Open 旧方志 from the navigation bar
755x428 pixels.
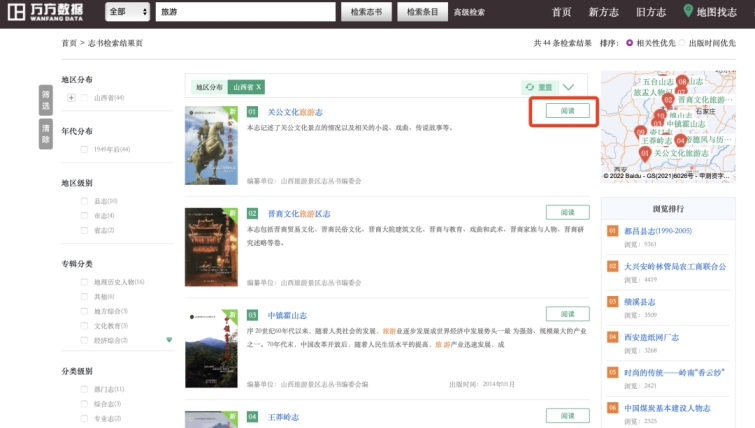(650, 12)
